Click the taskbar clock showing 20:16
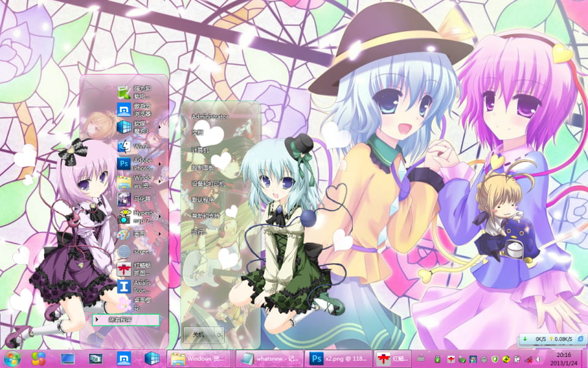This screenshot has height=368, width=588. coord(563,358)
